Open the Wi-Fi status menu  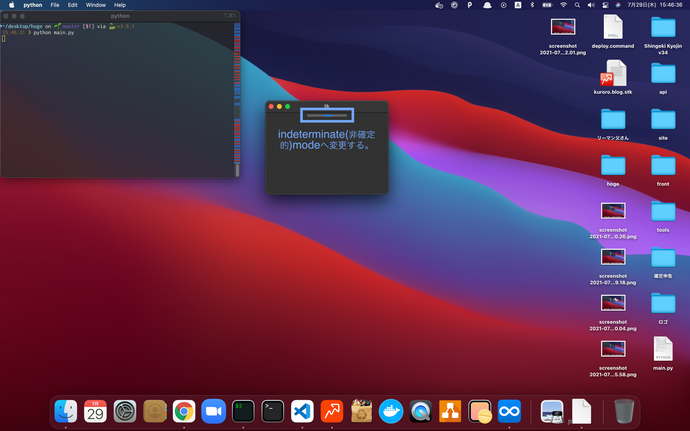point(563,5)
